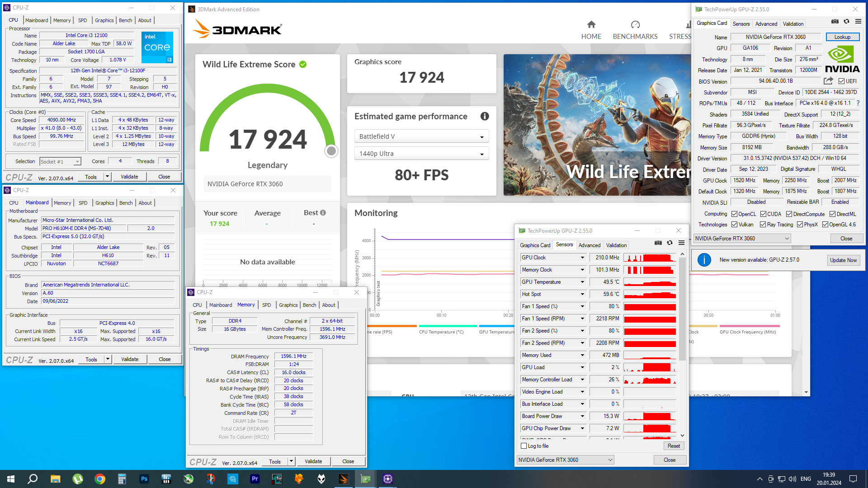Open the 1440p Ultra resolution dropdown

(421, 154)
